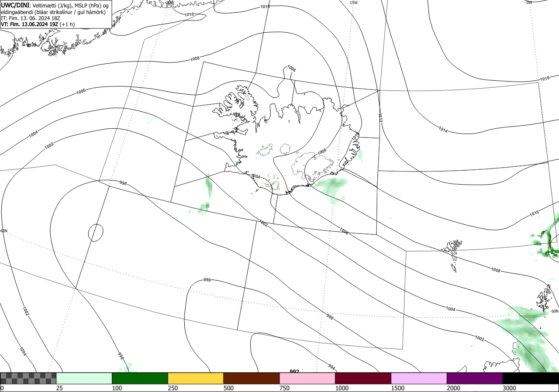Click the black legend swatch above 3000
This screenshot has width=559, height=392.
(x=531, y=378)
